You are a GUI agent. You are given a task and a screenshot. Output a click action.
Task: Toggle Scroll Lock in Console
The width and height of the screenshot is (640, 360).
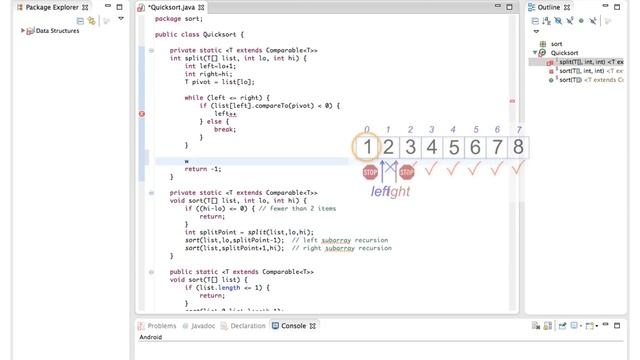[x=548, y=326]
